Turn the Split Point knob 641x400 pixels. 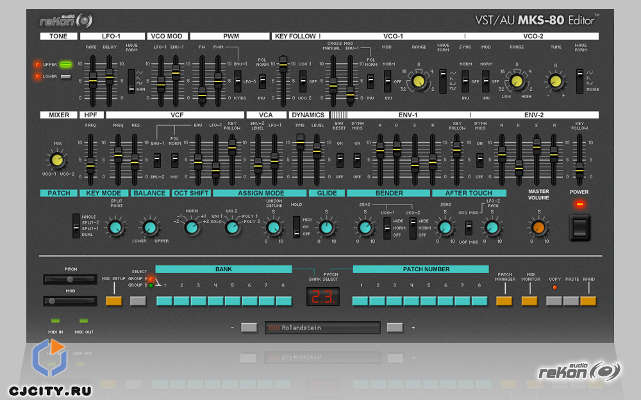(115, 227)
